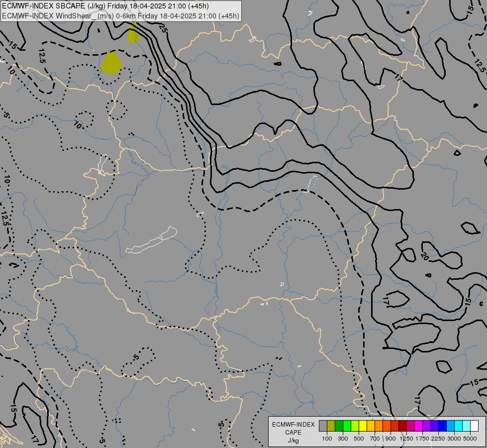The height and width of the screenshot is (448, 487).
Task: Click the larger olive CAPE patch on map
Action: point(111,63)
